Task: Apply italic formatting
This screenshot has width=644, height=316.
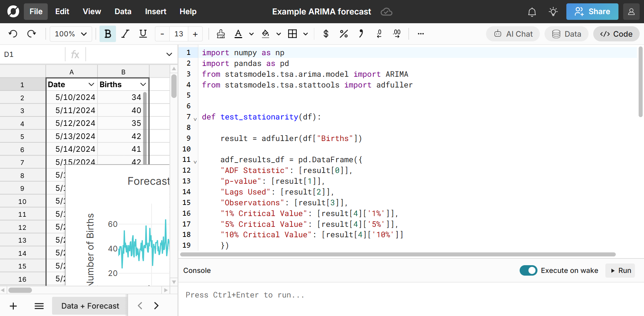Action: click(125, 34)
